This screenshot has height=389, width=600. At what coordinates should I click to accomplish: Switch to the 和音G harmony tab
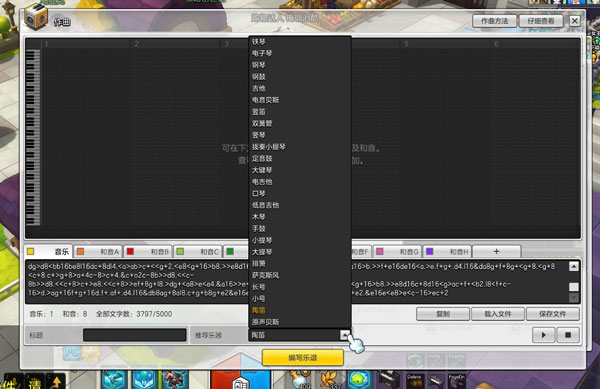pyautogui.click(x=397, y=251)
